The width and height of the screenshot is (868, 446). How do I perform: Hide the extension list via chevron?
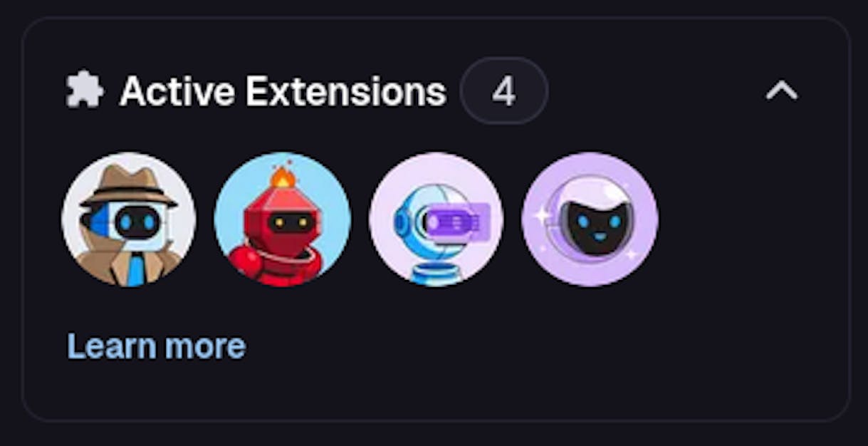782,90
